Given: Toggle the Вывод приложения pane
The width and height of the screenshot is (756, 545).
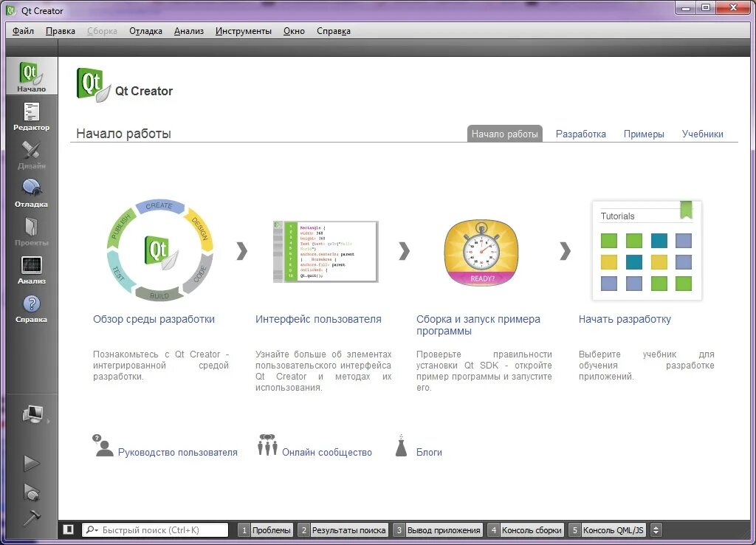Looking at the screenshot, I should [438, 530].
